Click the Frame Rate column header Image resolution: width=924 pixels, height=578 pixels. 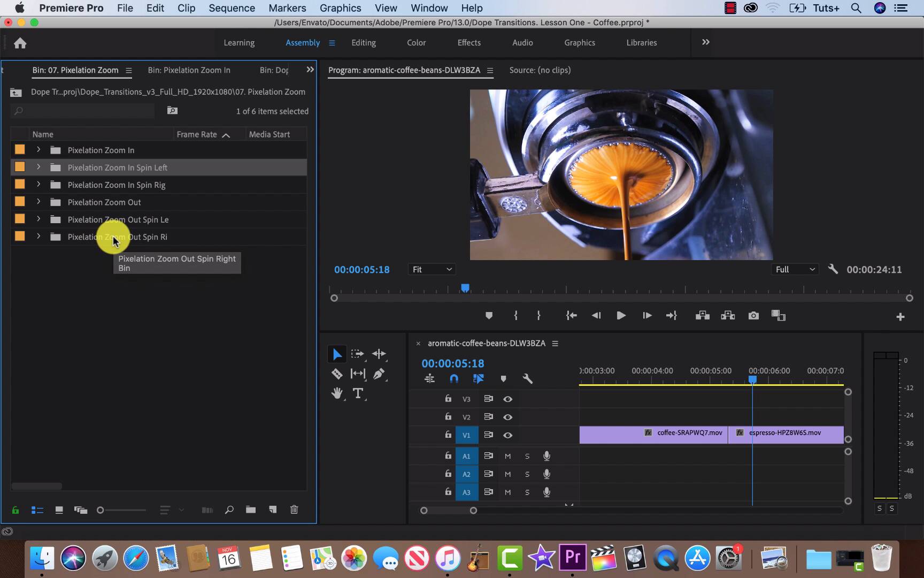(197, 134)
